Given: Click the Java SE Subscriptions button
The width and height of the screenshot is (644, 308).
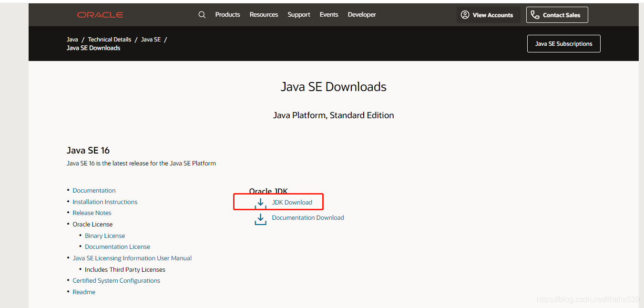Looking at the screenshot, I should pos(563,43).
